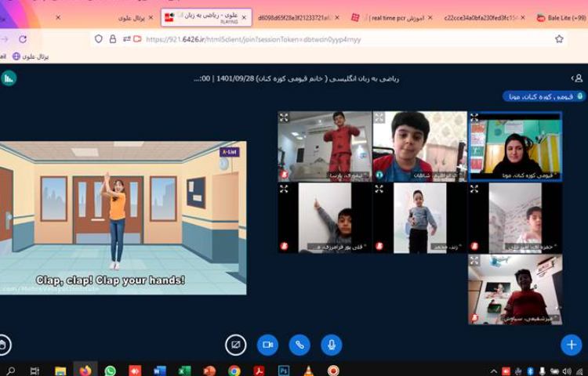This screenshot has width=588, height=376.
Task: Reload the page in Firefox
Action: point(23,38)
